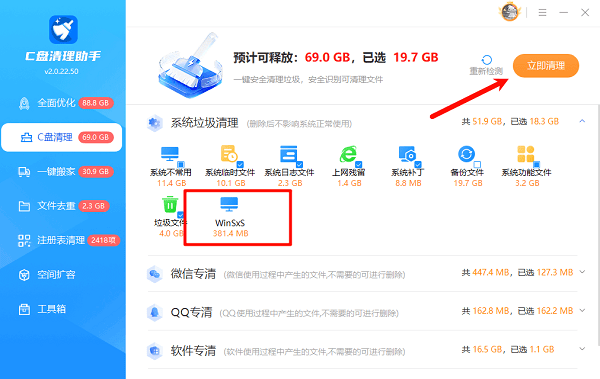
Task: Click the rocket icon beside 全面优化
Action: click(x=24, y=103)
